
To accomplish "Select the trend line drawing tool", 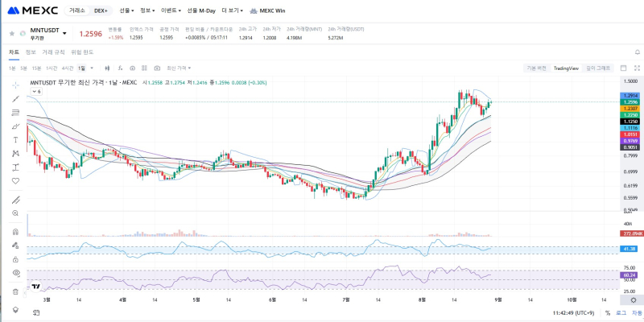I will click(15, 98).
